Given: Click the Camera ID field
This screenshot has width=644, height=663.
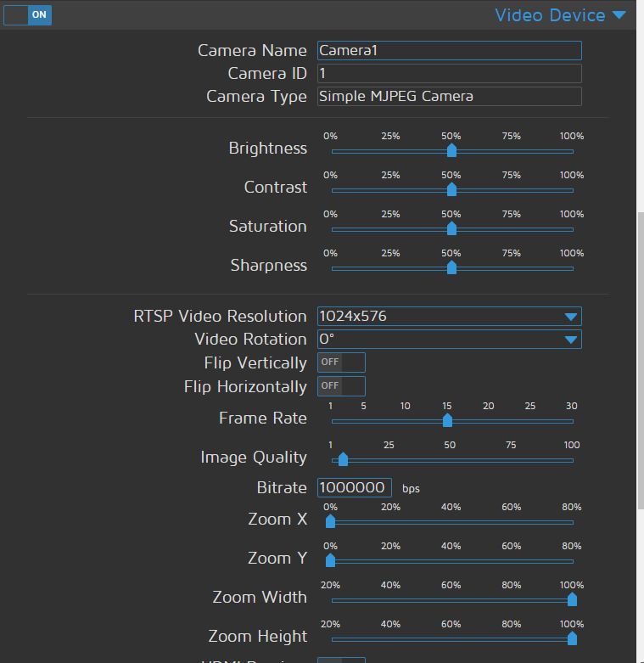Looking at the screenshot, I should tap(449, 74).
